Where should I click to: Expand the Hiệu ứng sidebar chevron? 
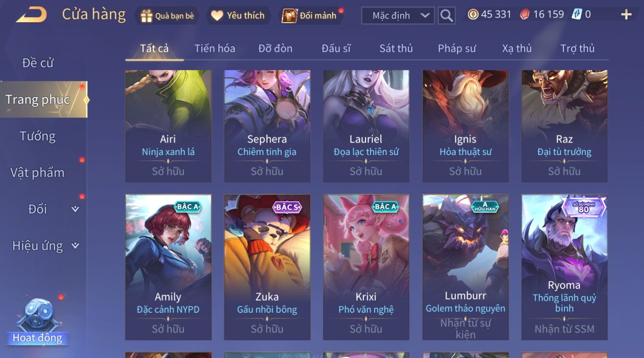[x=75, y=246]
